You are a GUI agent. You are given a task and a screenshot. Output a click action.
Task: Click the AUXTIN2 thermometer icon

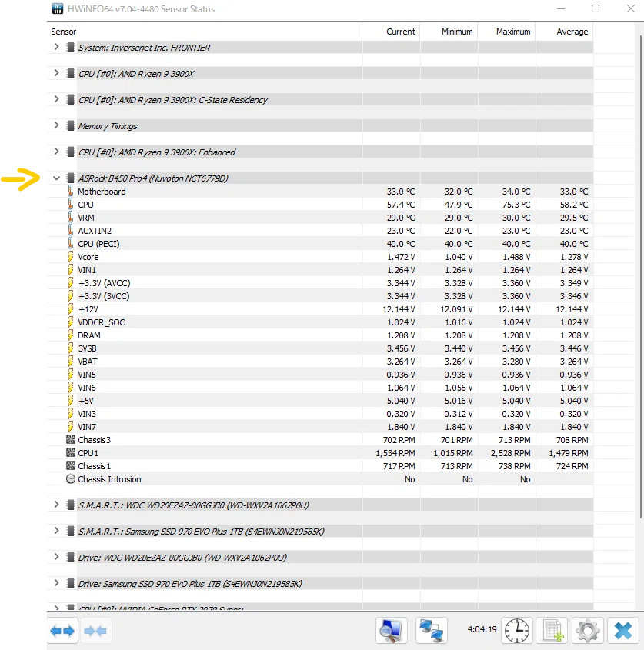pos(71,231)
